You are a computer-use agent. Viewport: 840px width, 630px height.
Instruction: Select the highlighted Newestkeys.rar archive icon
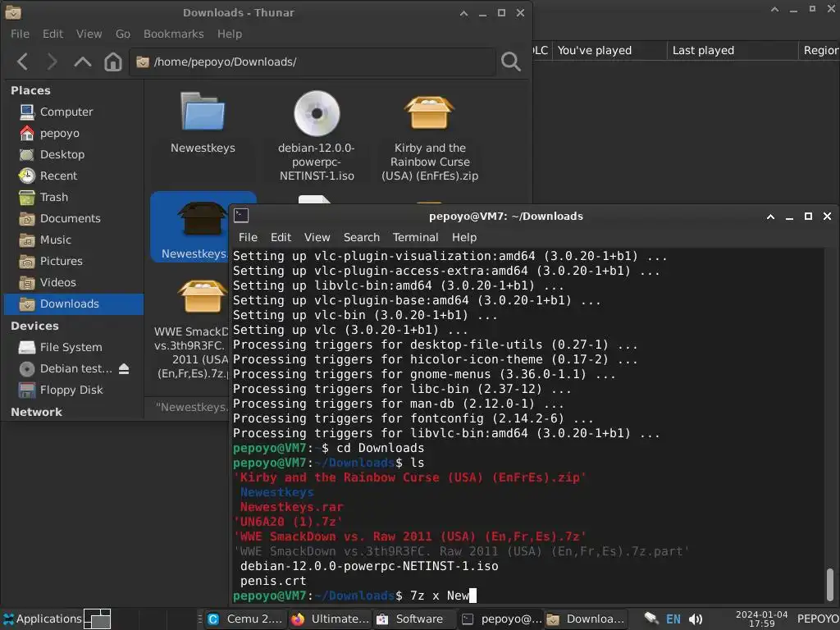(x=202, y=218)
